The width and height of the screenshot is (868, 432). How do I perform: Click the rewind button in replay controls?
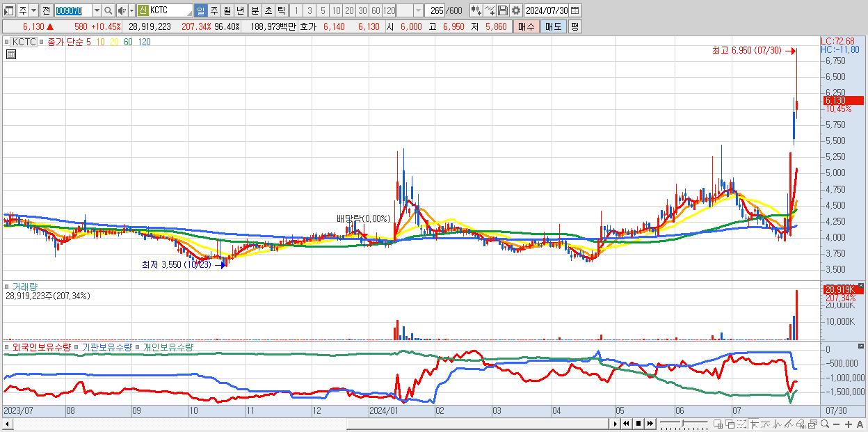tap(626, 424)
